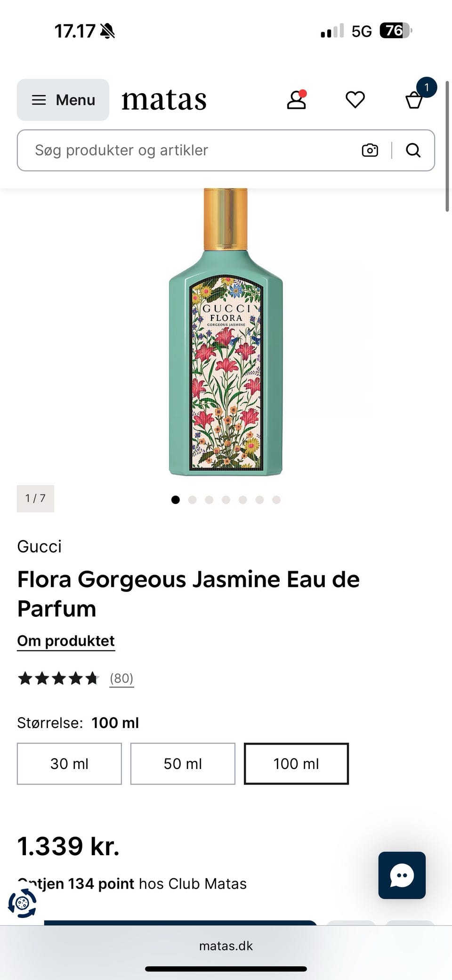Focus the Søg produkter og artikler field
452x980 pixels.
point(188,150)
